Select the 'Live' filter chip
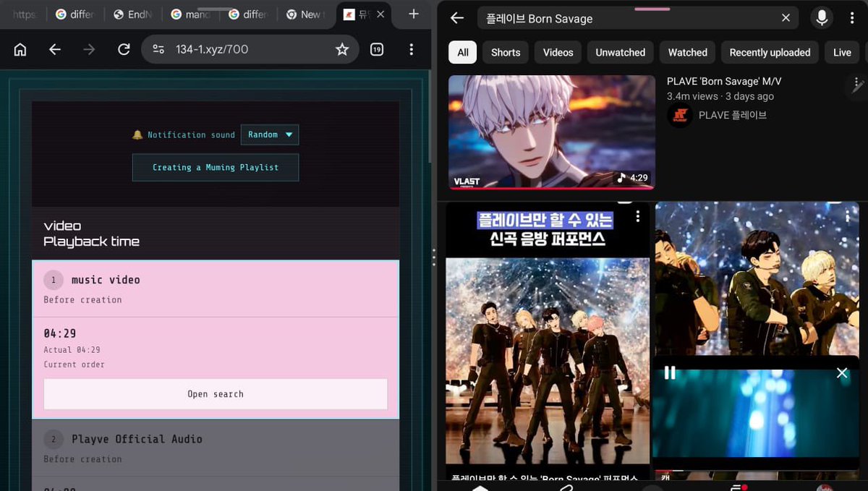 (x=843, y=52)
